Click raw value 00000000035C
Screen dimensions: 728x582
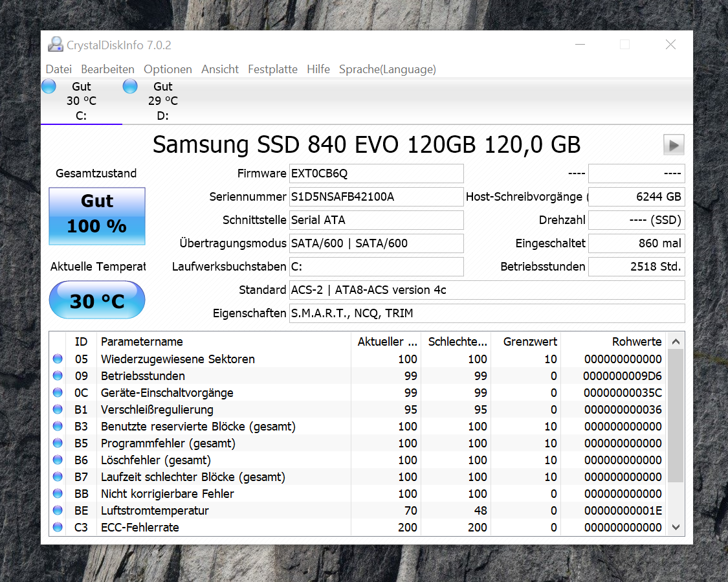(x=623, y=392)
